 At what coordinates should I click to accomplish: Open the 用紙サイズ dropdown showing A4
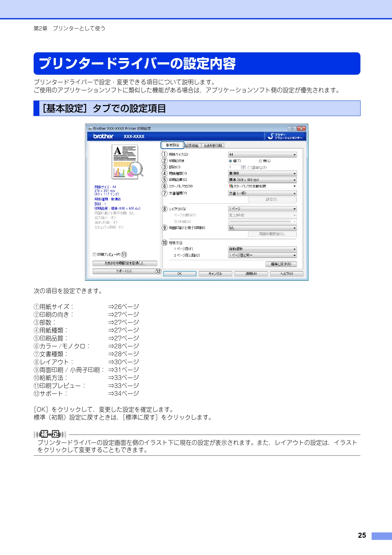point(262,154)
